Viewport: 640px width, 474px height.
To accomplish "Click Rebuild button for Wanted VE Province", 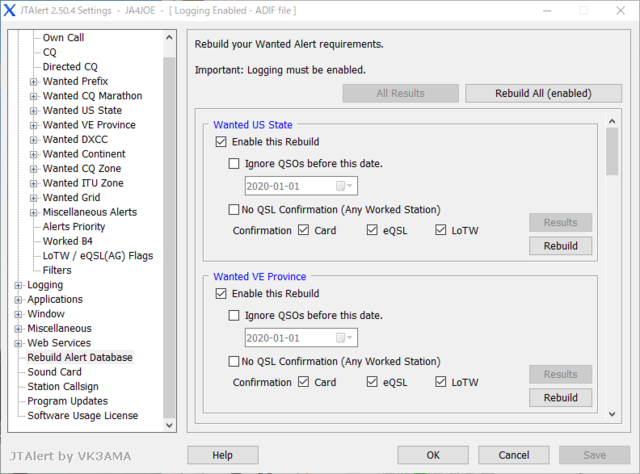I will 560,398.
